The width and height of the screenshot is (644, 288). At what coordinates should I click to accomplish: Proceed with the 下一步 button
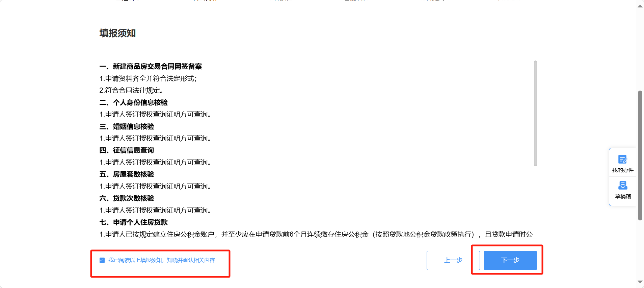coord(510,260)
